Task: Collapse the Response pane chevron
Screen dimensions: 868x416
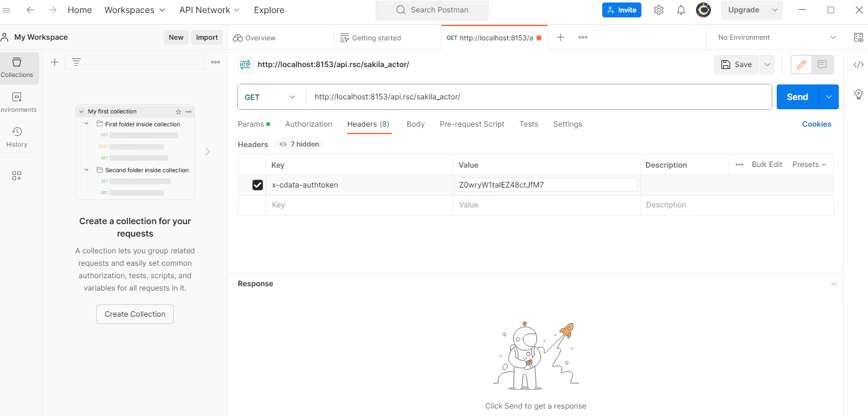Action: point(833,284)
